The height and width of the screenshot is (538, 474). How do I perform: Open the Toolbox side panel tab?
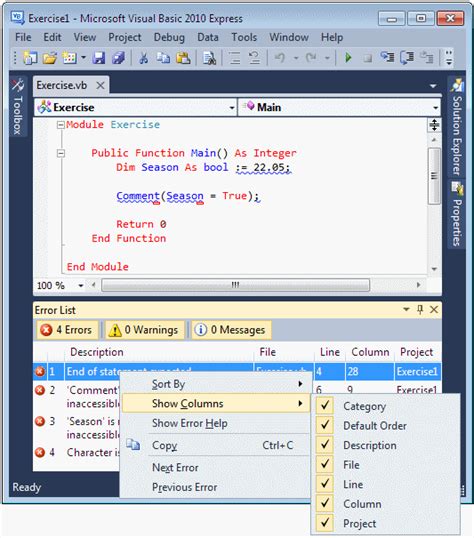[18, 107]
